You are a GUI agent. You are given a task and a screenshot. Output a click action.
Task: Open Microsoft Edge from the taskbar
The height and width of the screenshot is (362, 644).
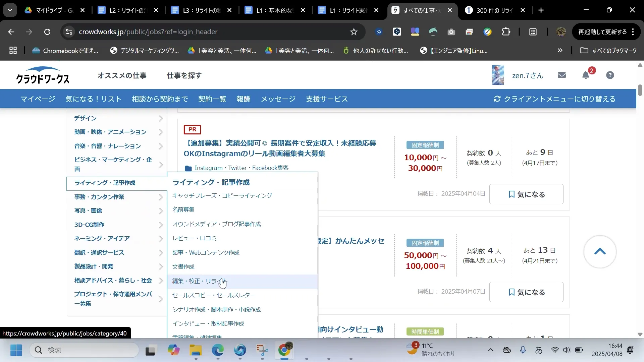[218, 350]
